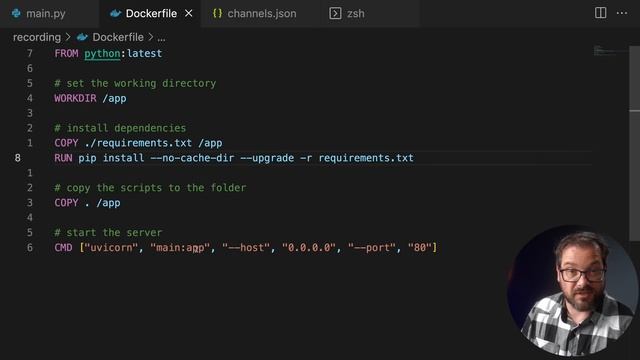Viewport: 640px width, 360px height.
Task: Open the More Actions ellipsis menu
Action: [622, 13]
